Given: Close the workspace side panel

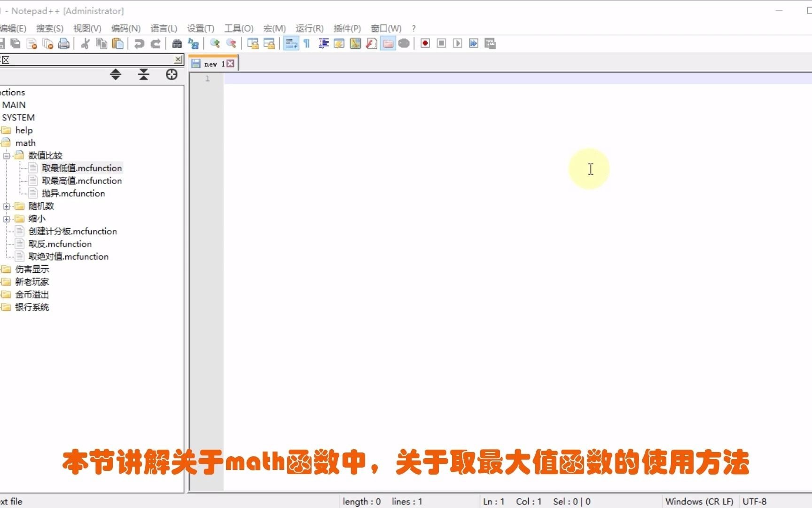Looking at the screenshot, I should click(178, 60).
